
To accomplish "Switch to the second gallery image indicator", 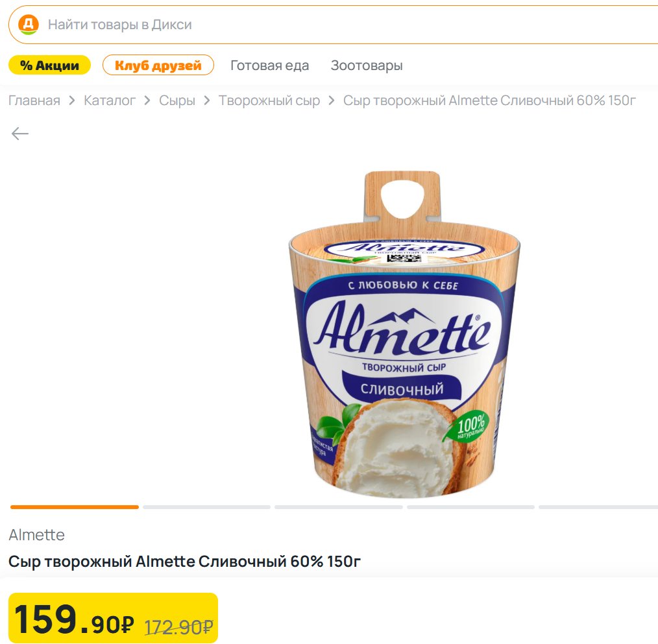I will point(206,507).
